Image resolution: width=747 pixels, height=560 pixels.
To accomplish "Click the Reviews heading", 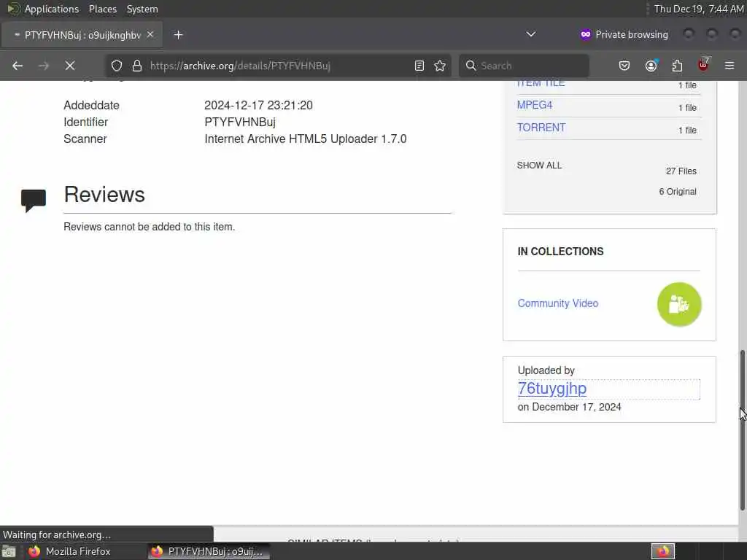I will pos(104,194).
